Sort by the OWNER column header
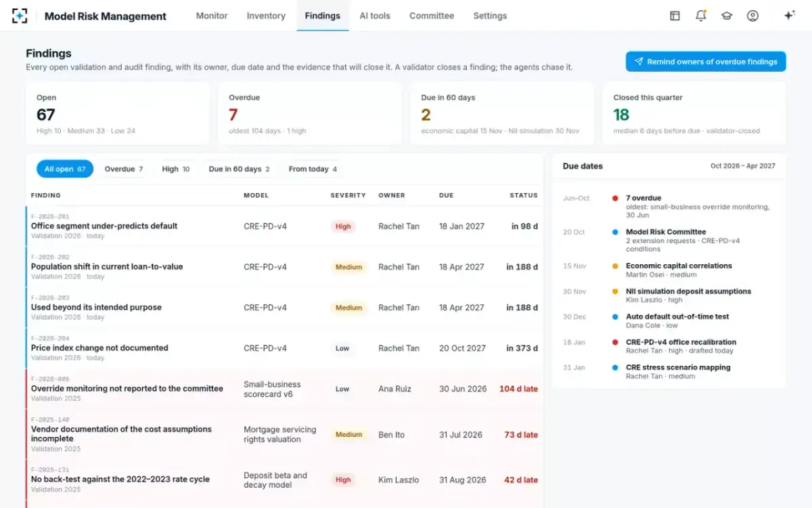 tap(392, 195)
